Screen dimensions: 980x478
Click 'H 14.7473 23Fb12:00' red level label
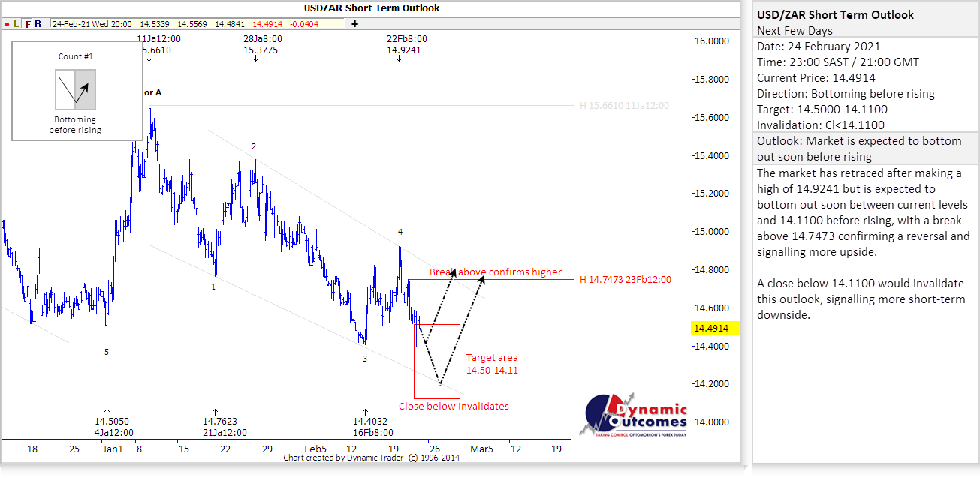coord(626,279)
